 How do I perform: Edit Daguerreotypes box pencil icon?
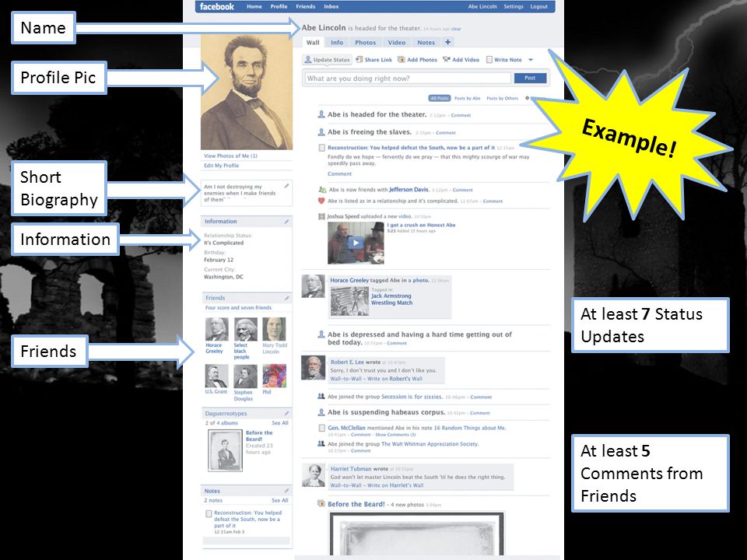pyautogui.click(x=286, y=413)
